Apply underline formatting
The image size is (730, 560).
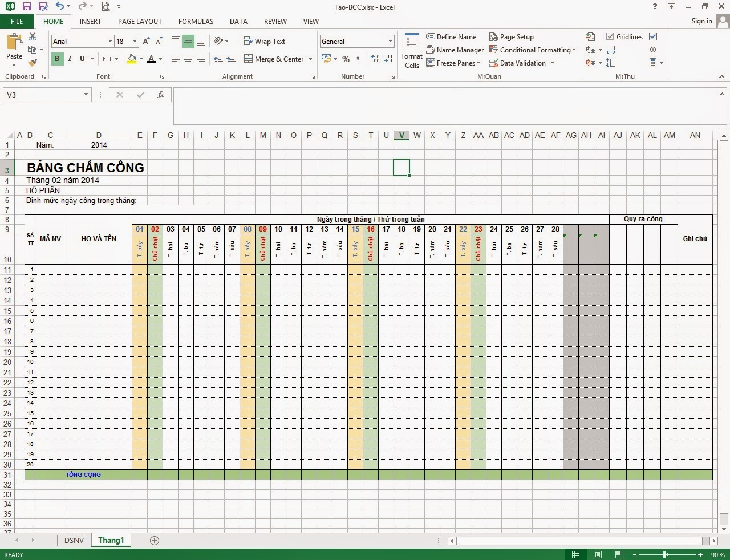point(82,59)
